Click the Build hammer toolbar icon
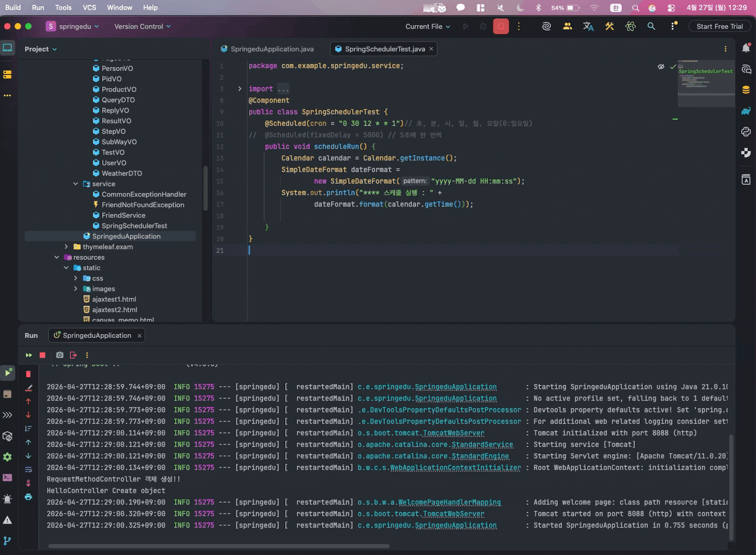This screenshot has height=555, width=756. pyautogui.click(x=609, y=26)
